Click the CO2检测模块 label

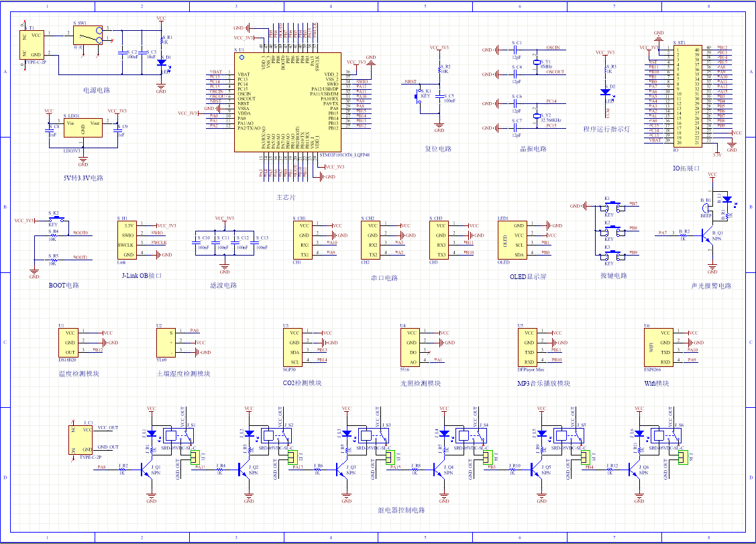[x=302, y=383]
